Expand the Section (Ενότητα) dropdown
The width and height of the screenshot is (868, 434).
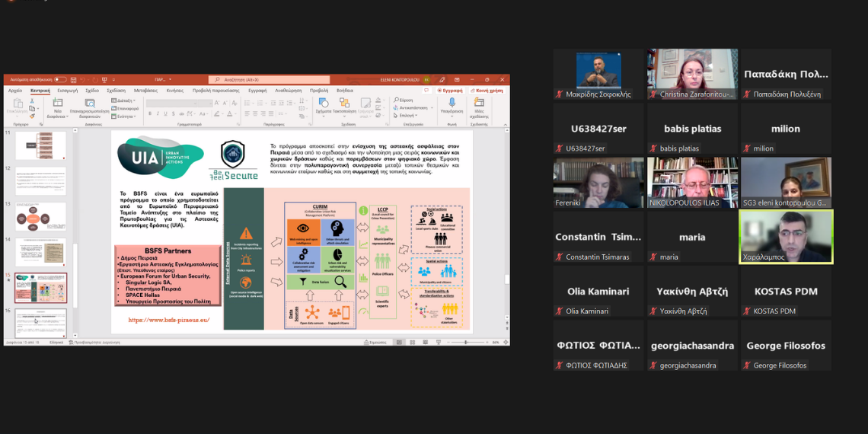tap(125, 116)
